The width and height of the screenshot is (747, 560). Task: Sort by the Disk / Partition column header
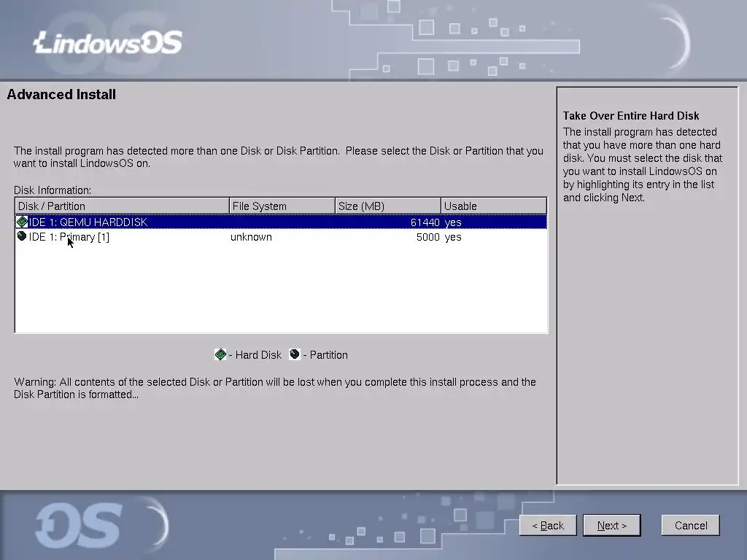coord(122,206)
